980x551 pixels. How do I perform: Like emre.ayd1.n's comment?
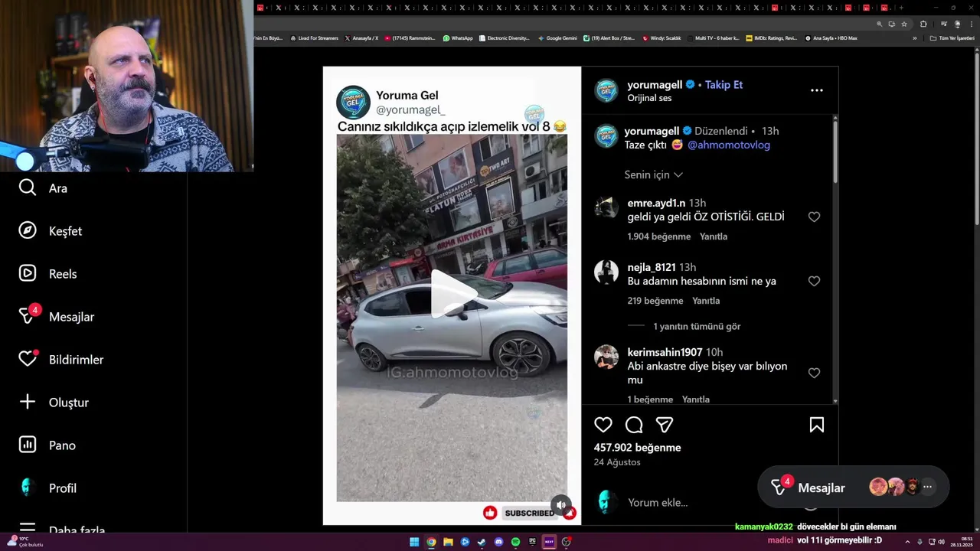(x=814, y=217)
